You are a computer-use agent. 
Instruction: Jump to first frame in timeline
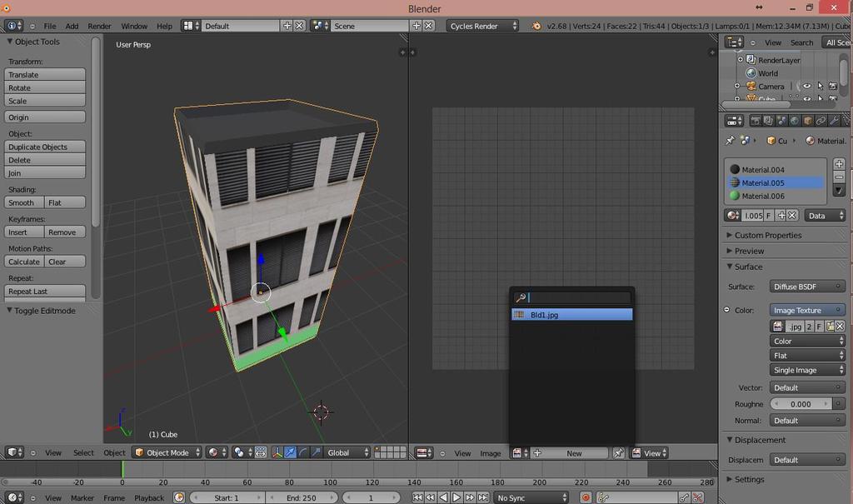coord(417,497)
